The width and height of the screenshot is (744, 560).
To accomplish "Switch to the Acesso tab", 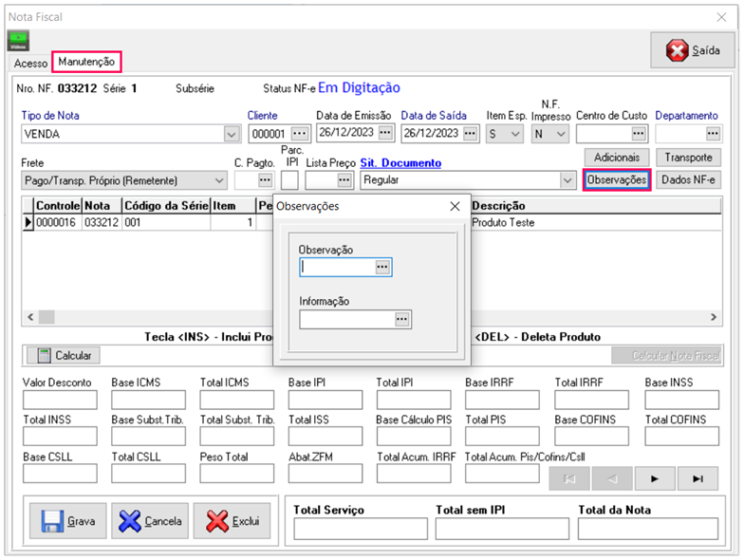I will point(29,63).
